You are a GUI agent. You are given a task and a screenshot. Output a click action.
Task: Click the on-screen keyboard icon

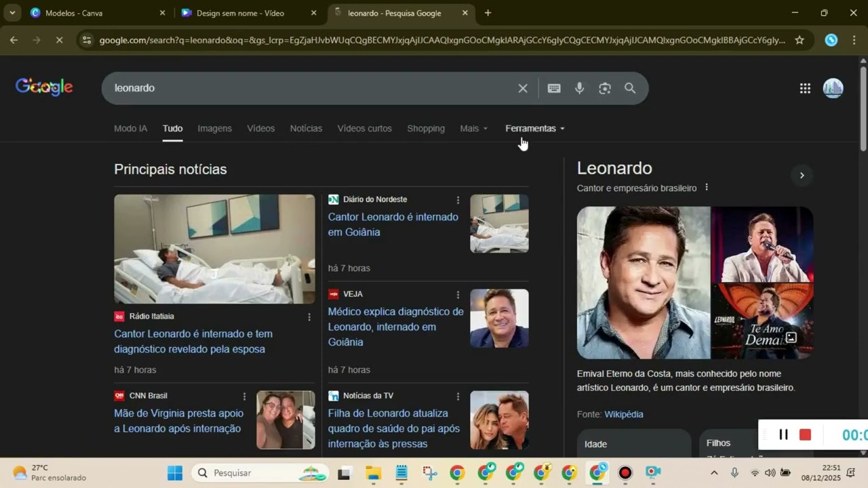click(554, 88)
